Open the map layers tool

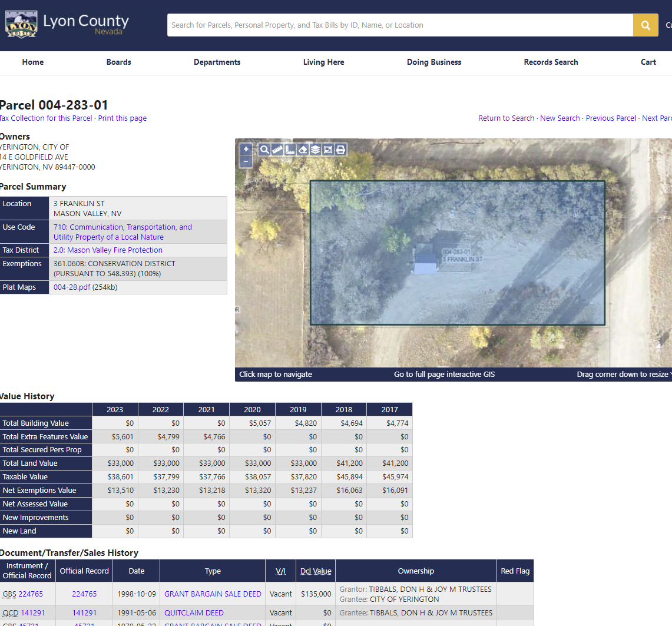pyautogui.click(x=315, y=150)
